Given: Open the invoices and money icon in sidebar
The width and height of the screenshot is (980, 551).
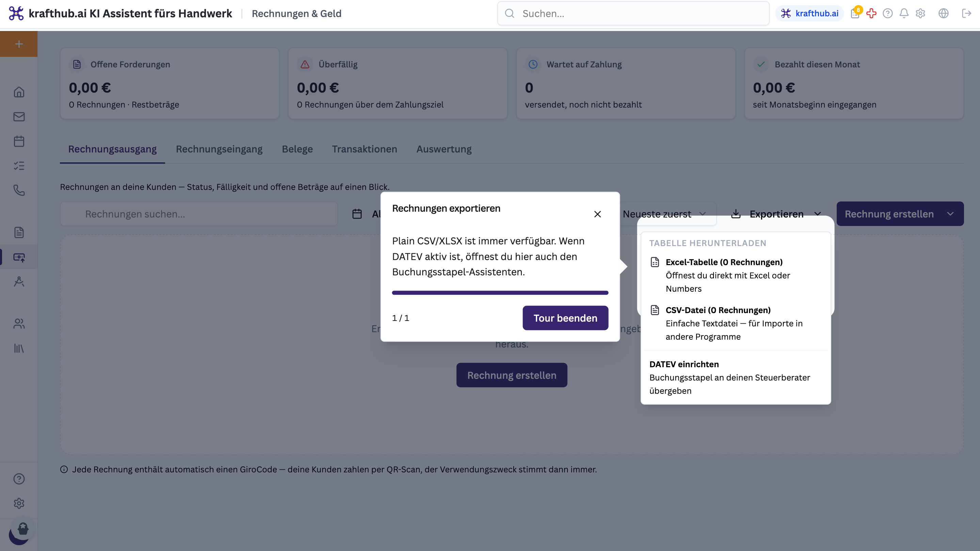Looking at the screenshot, I should (19, 257).
